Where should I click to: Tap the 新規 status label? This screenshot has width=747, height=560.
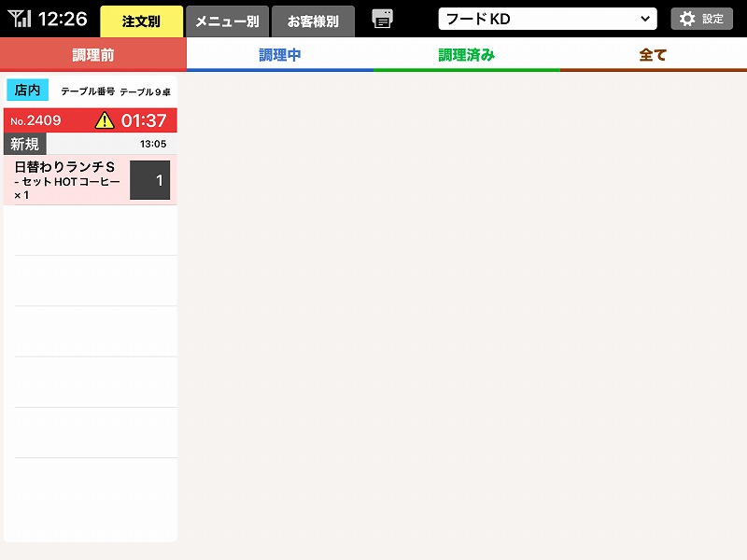24,144
